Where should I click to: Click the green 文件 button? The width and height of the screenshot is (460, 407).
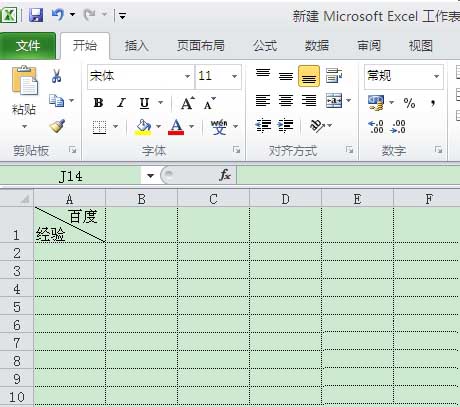pos(28,46)
